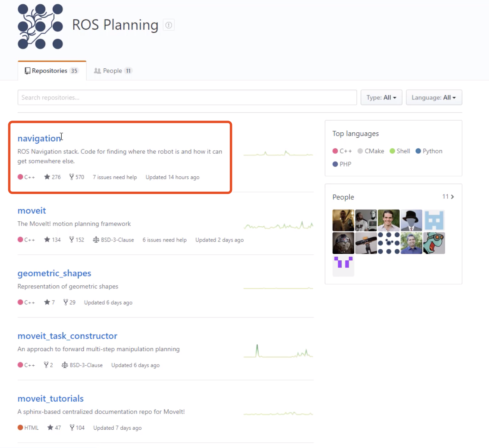Open the robot-figure avatar, second in row
This screenshot has width=489, height=448.
366,220
